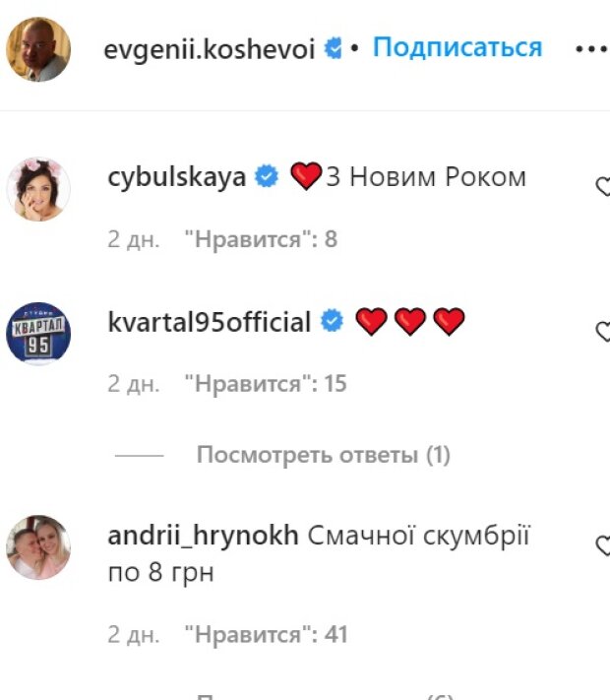Open evgenii.koshevoi username link
610x700 pixels.
point(210,48)
